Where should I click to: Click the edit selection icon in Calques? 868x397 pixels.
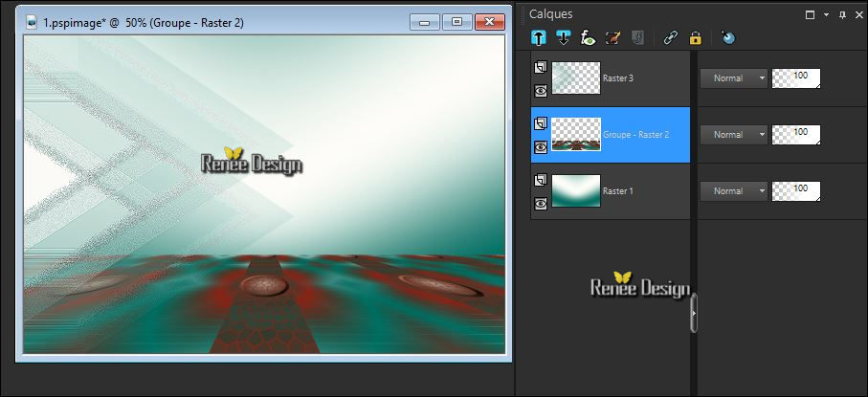point(612,37)
